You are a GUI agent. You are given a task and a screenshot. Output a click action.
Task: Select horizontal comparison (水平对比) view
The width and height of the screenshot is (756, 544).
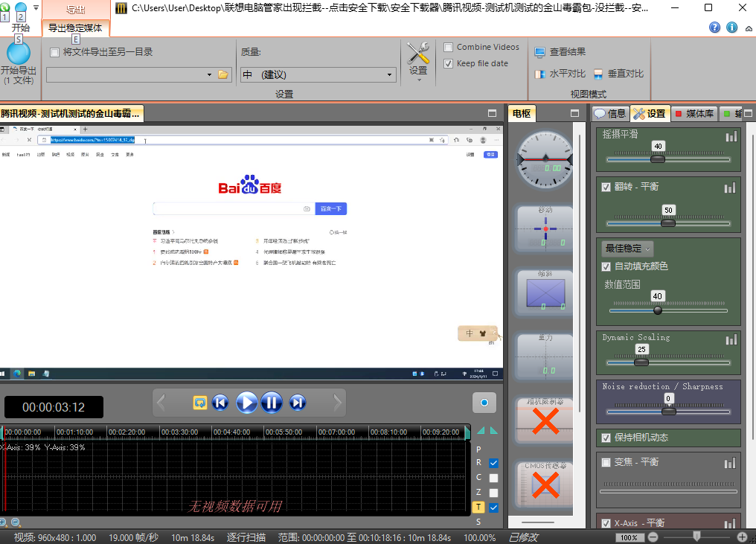(560, 74)
